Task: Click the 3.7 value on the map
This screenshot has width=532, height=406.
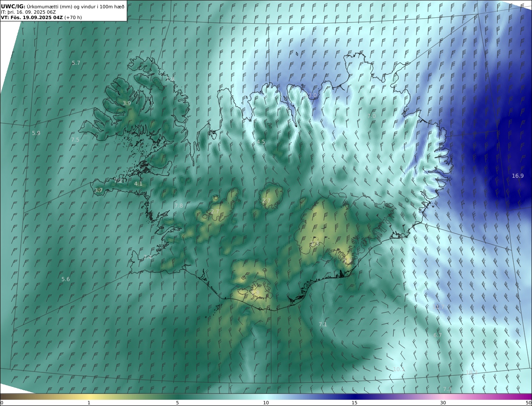Action: (99, 191)
